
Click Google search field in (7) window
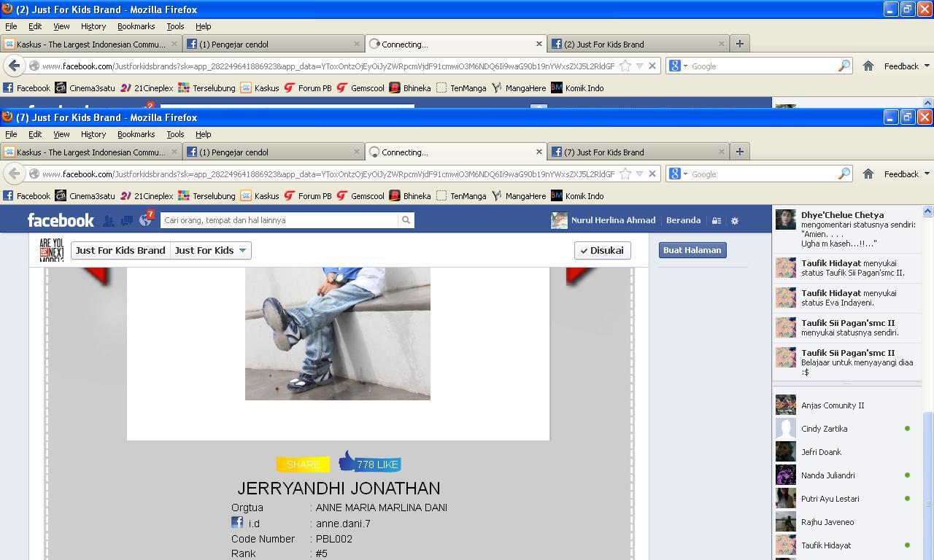[x=762, y=174]
